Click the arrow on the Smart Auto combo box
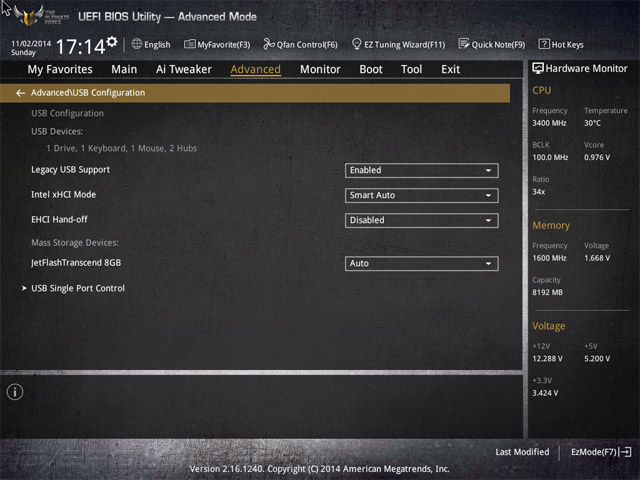 point(488,196)
